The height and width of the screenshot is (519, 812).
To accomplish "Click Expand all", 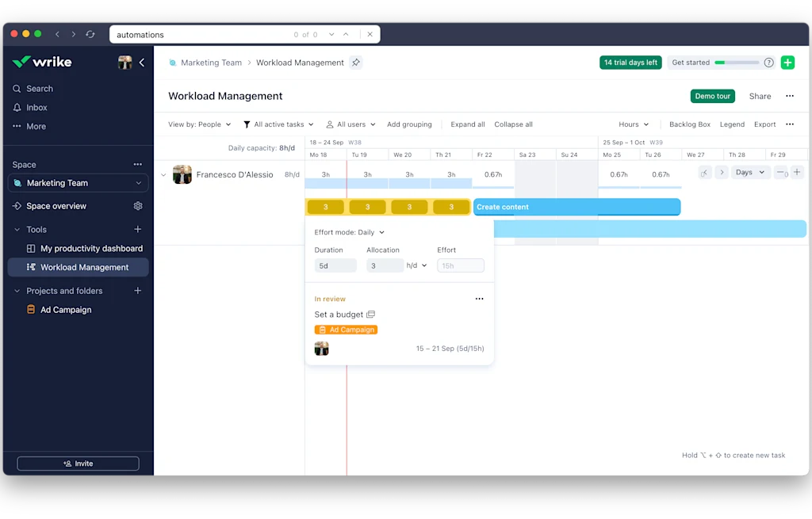I will coord(468,124).
